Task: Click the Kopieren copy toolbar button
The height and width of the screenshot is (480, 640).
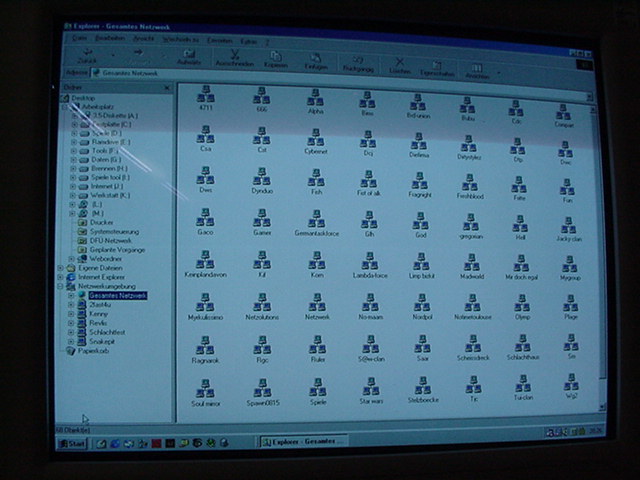Action: point(276,60)
